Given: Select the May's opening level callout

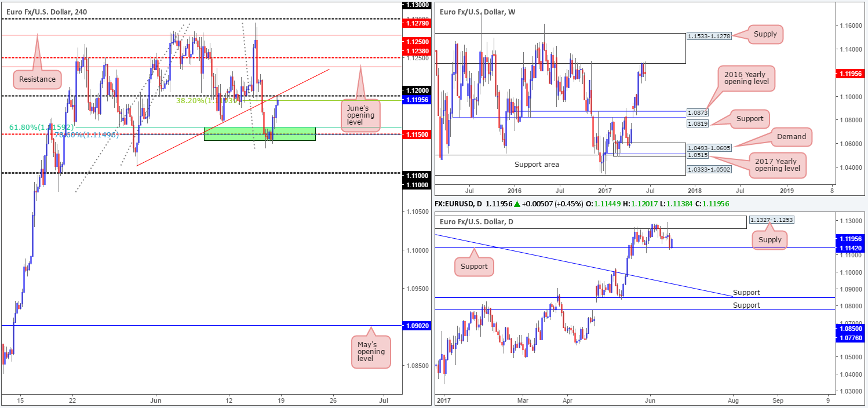Looking at the screenshot, I should pyautogui.click(x=371, y=351).
